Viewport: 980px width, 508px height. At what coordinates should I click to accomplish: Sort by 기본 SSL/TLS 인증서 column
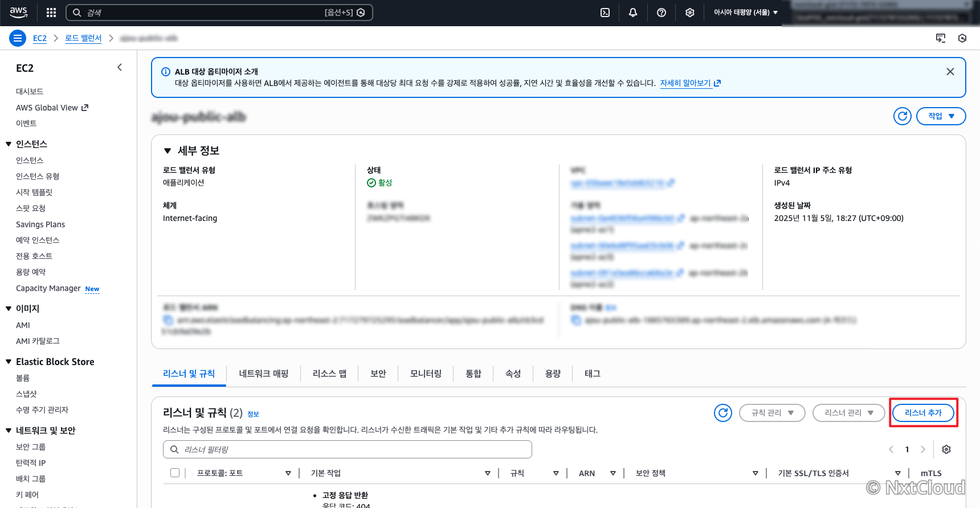tap(898, 473)
